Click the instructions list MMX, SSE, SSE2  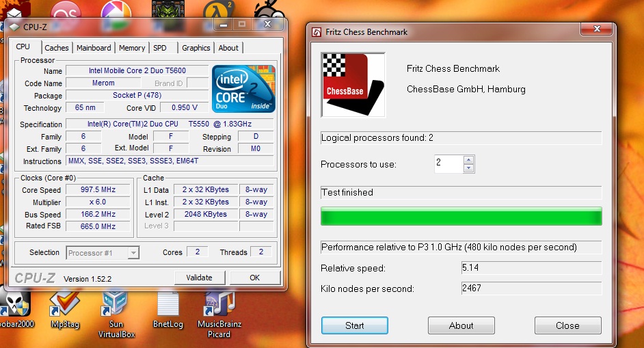(x=170, y=161)
